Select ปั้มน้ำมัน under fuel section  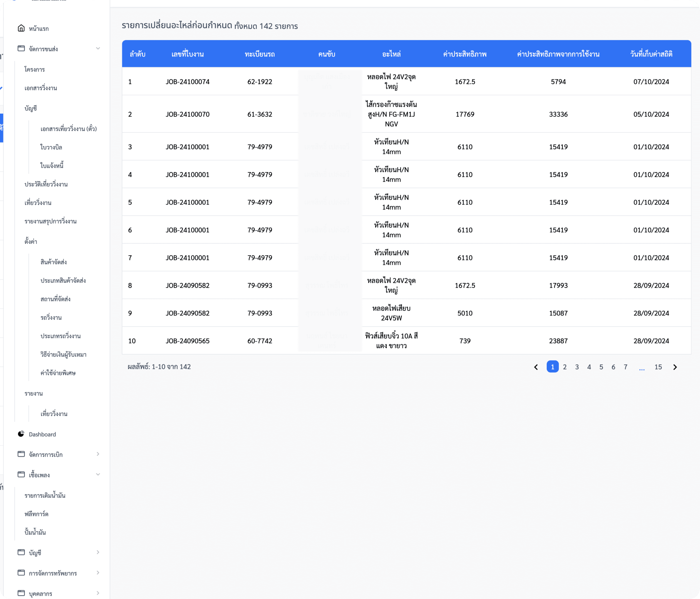pos(35,532)
